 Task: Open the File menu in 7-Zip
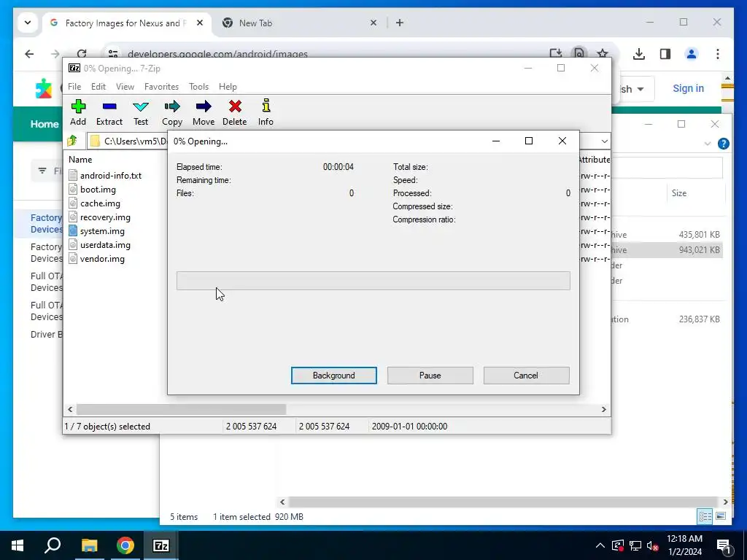[74, 87]
